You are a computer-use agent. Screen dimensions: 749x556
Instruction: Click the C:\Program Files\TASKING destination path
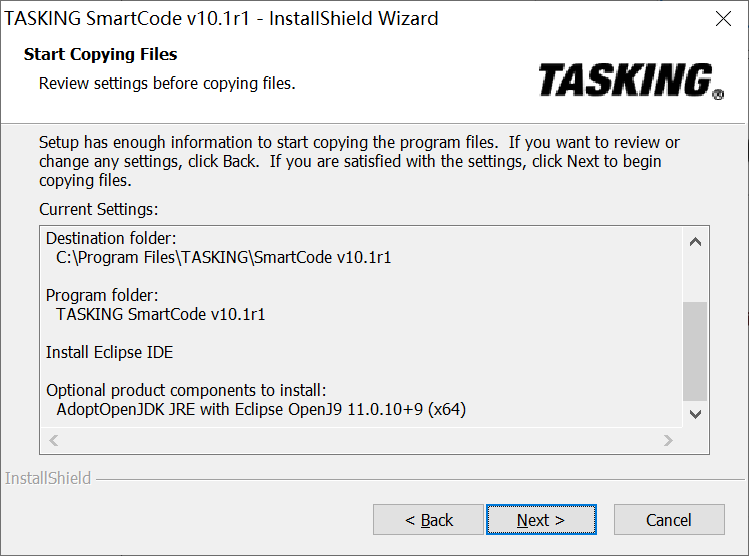click(223, 257)
